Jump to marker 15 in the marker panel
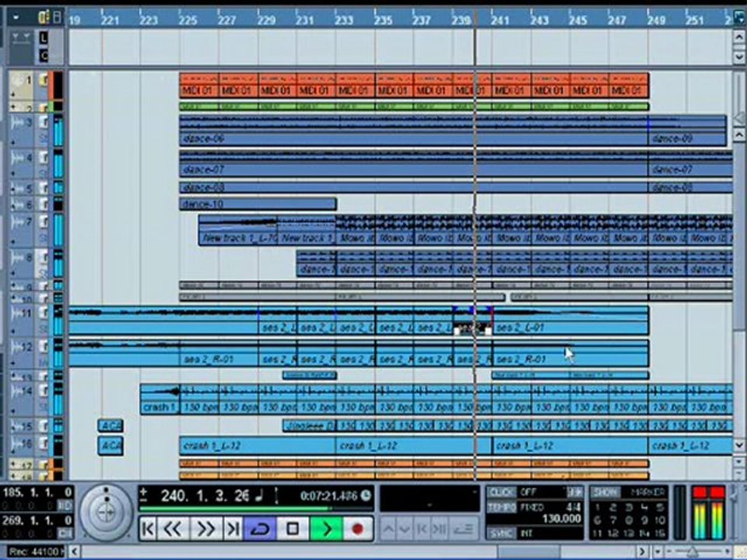Image resolution: width=747 pixels, height=560 pixels. (x=659, y=534)
